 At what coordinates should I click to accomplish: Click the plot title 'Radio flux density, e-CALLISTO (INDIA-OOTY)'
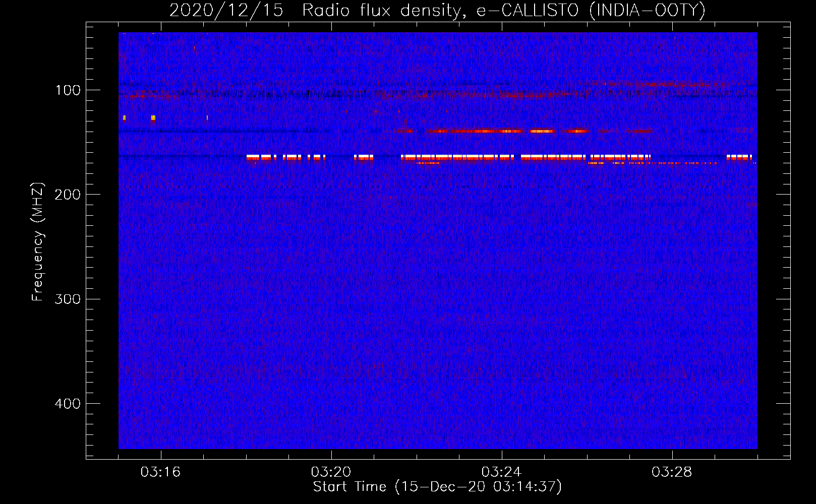pos(503,11)
